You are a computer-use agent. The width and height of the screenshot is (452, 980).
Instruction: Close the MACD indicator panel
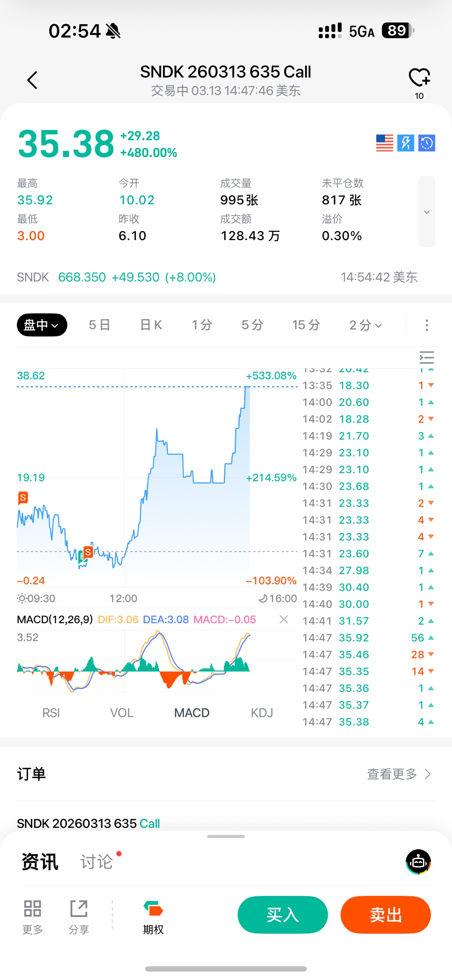284,619
